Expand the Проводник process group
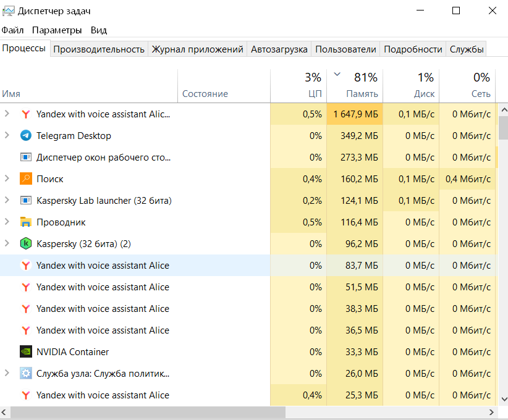This screenshot has width=508, height=420. click(7, 222)
